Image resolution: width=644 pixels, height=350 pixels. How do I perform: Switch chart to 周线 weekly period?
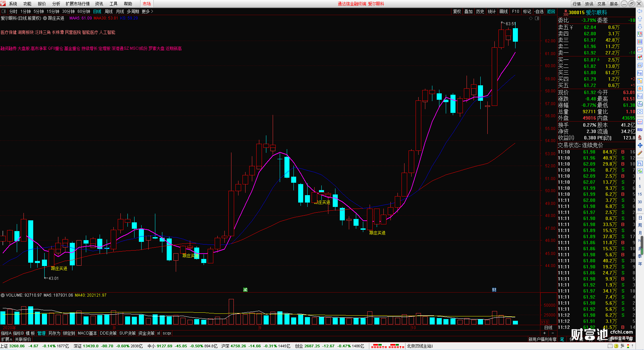click(109, 11)
